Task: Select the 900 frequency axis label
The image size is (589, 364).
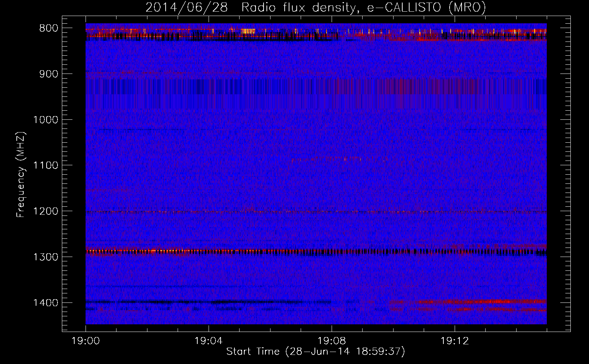Action: click(48, 74)
